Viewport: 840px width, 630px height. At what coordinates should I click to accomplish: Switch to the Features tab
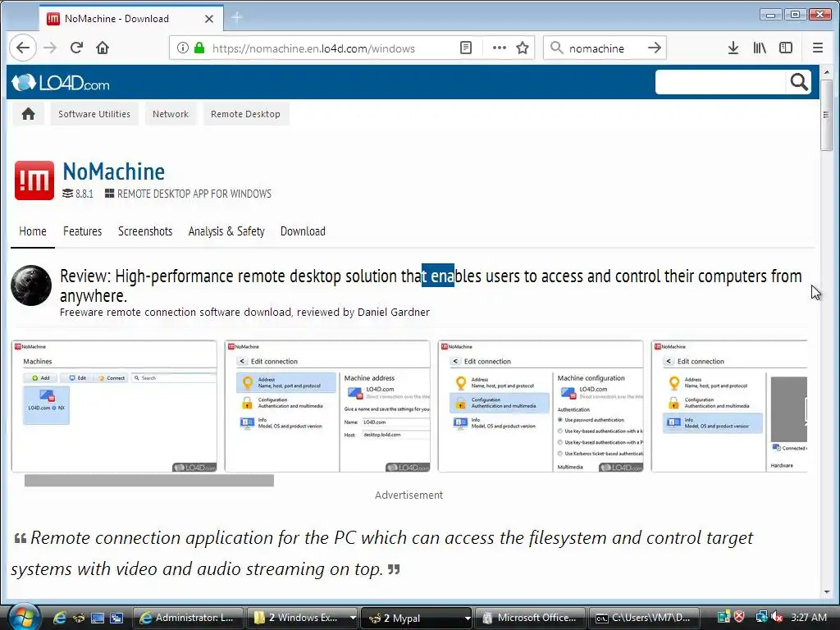coord(83,231)
